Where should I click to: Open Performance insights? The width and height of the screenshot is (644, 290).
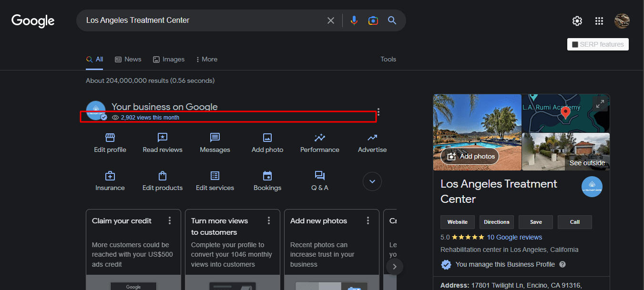tap(320, 143)
